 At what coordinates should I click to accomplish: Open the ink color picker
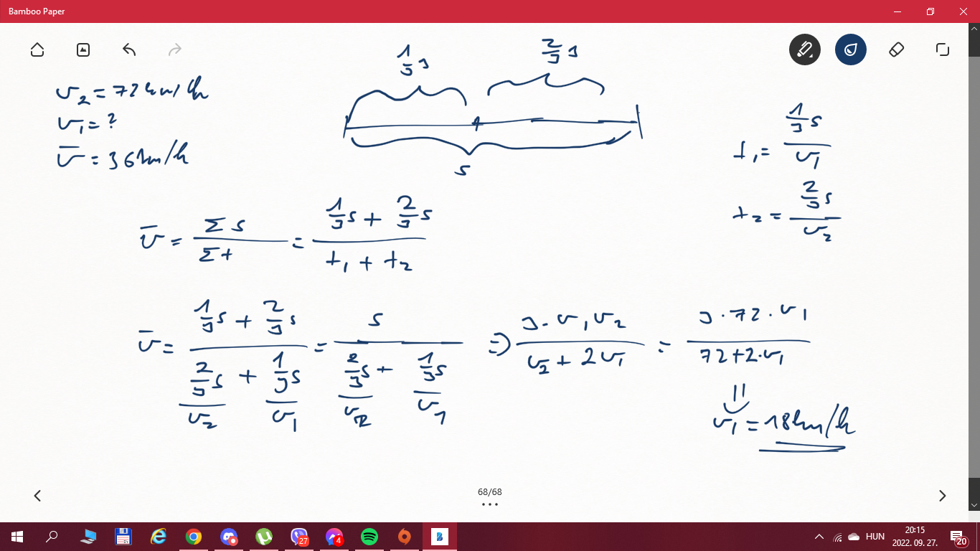850,50
